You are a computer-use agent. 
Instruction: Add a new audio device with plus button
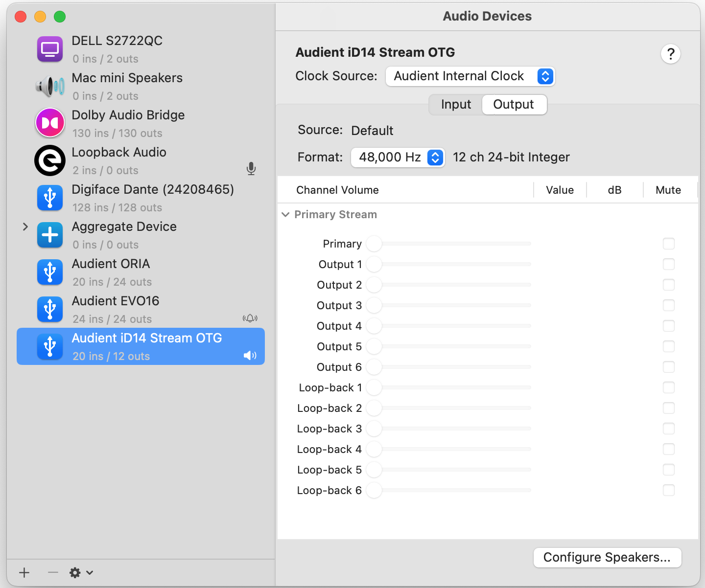(24, 572)
